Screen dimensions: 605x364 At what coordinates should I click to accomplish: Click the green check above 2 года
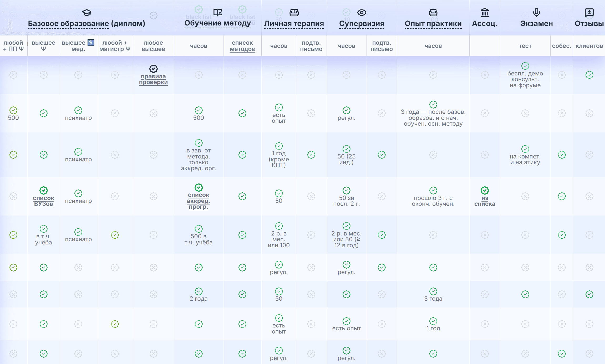(x=199, y=291)
